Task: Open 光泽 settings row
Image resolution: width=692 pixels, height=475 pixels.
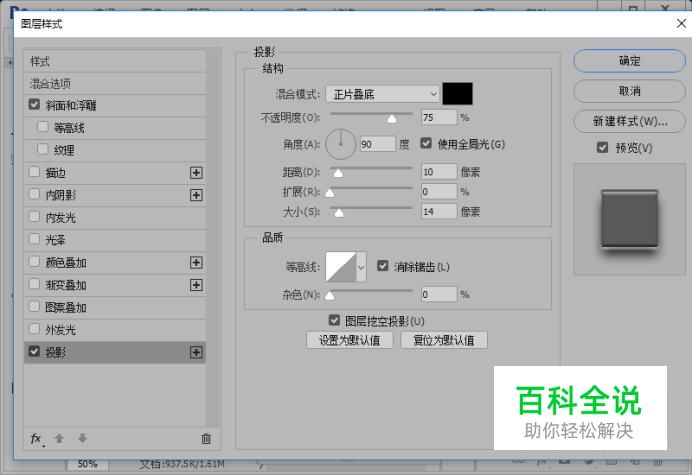Action: 115,240
